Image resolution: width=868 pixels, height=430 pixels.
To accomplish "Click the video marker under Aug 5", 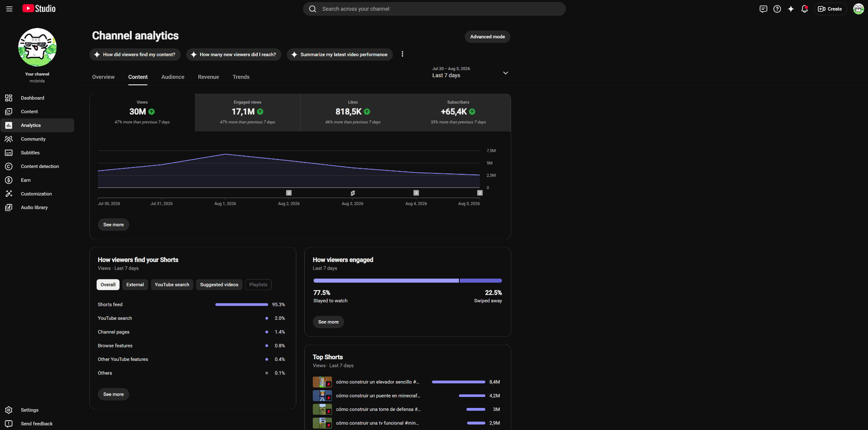I will tap(480, 193).
